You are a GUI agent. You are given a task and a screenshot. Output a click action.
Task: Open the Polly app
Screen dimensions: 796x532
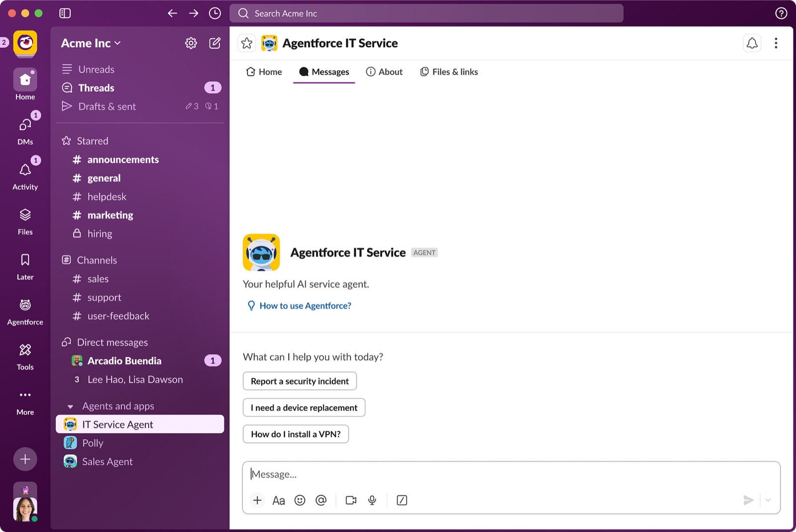tap(140, 443)
